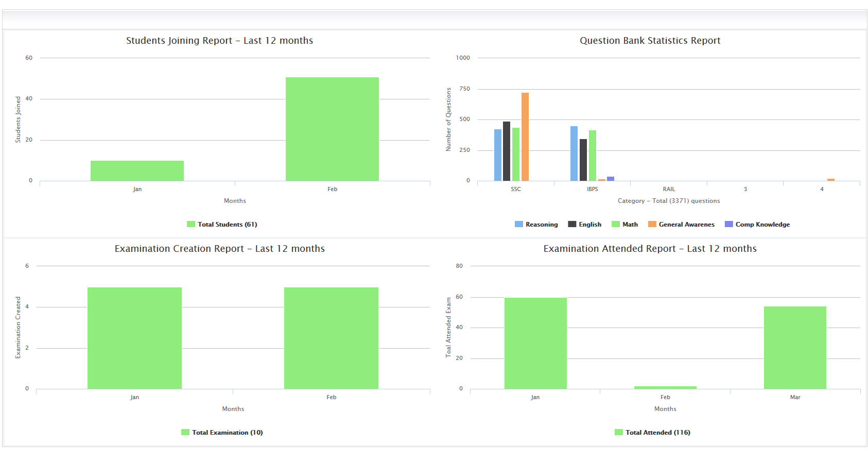Click the Jan bar in Examination Attended chart
Screen dimensions: 868x463
(535, 343)
